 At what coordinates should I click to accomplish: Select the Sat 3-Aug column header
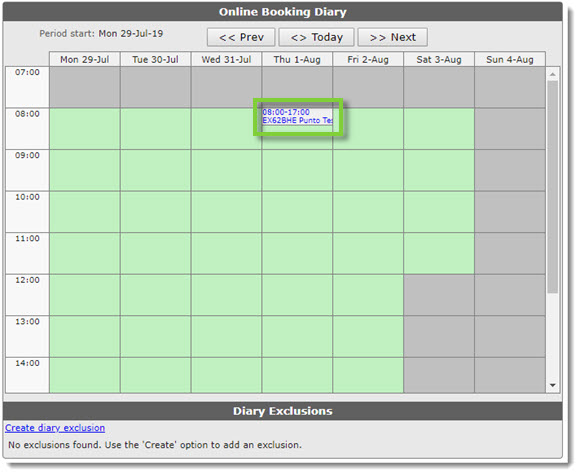pyautogui.click(x=439, y=60)
